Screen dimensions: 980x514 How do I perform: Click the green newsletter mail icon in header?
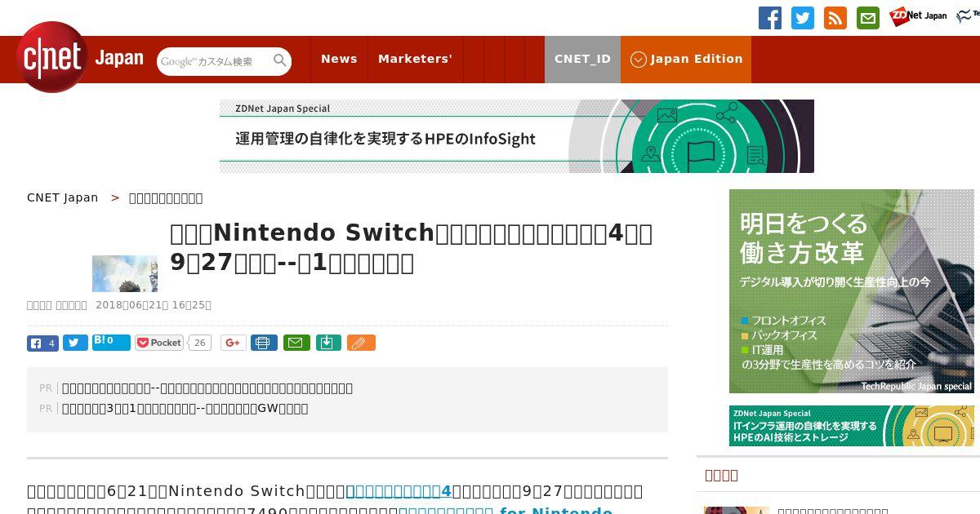click(x=868, y=18)
